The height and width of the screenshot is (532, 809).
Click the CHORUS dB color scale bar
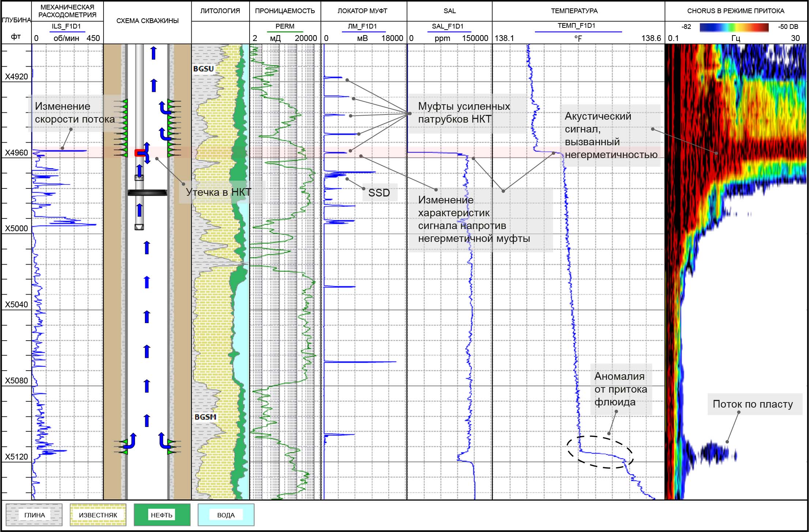click(734, 27)
